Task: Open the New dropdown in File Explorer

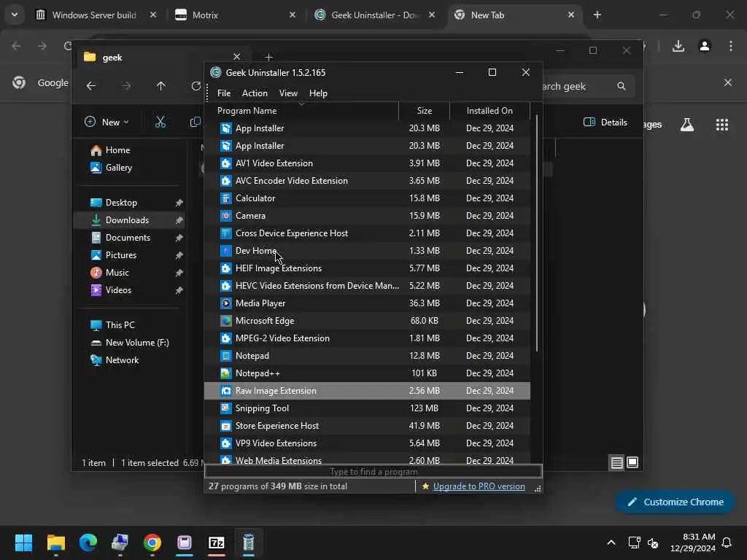Action: pyautogui.click(x=107, y=122)
